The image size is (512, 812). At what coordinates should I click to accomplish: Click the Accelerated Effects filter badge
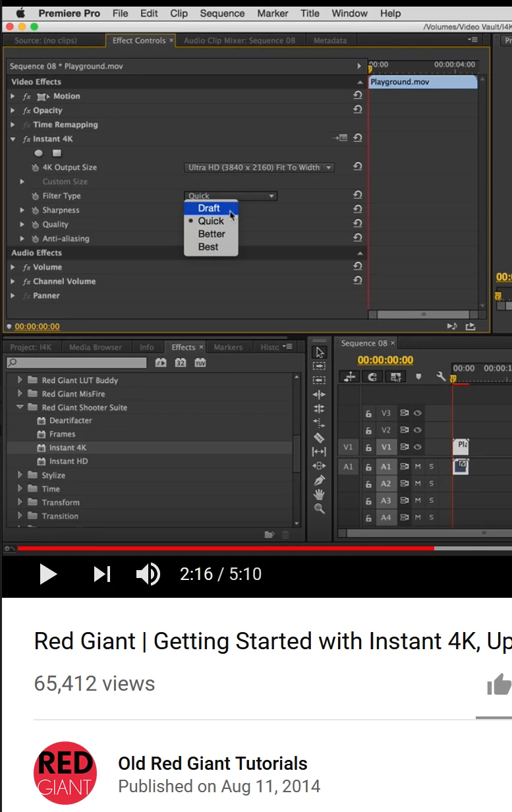point(161,363)
